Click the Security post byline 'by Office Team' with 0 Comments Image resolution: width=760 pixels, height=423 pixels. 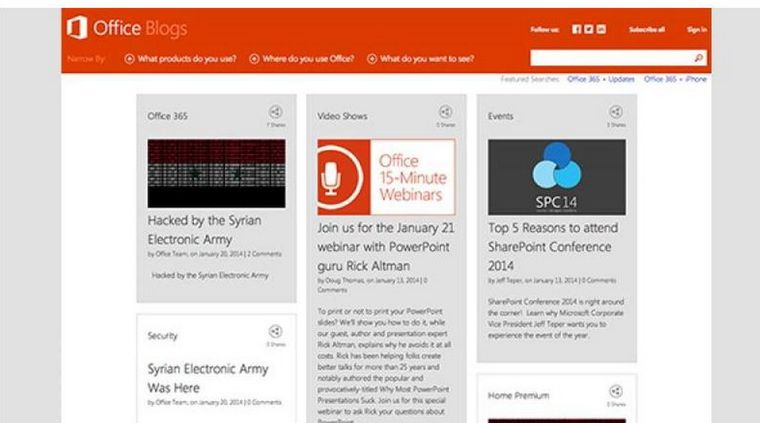[214, 402]
